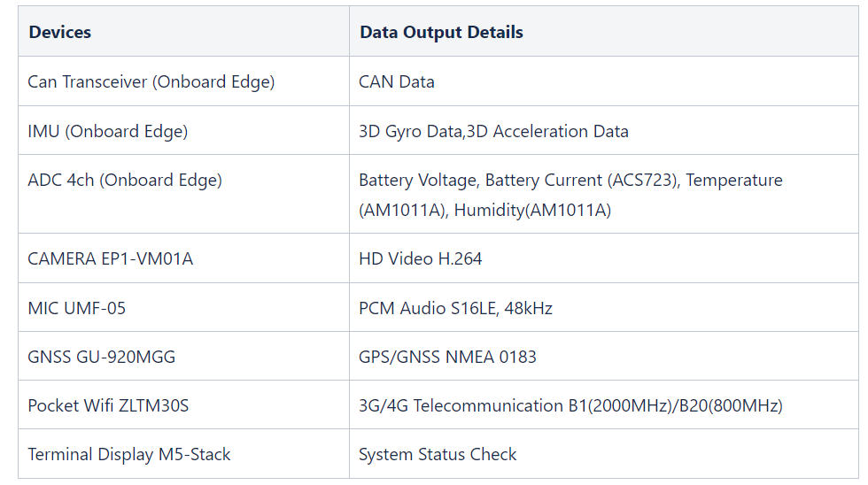The width and height of the screenshot is (868, 485).
Task: Click the ACS723 text in ADC row
Action: click(643, 180)
